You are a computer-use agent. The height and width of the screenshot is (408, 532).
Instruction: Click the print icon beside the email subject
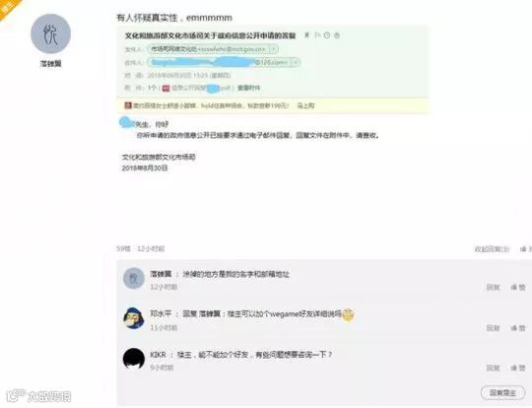click(337, 34)
